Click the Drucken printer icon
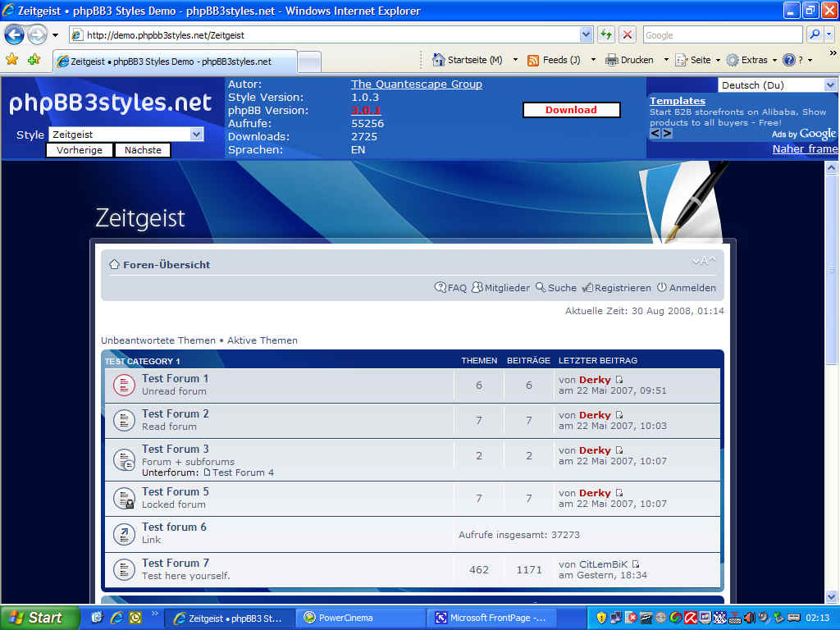Image resolution: width=840 pixels, height=630 pixels. (x=611, y=60)
